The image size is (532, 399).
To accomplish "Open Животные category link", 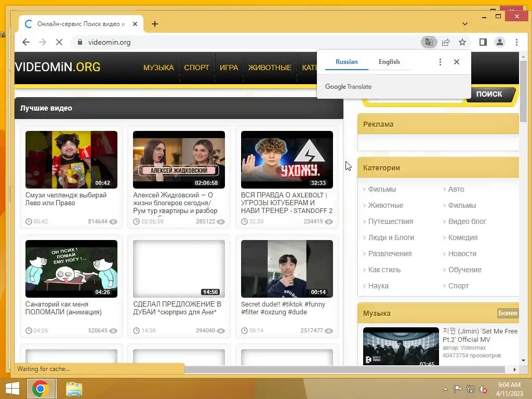I will click(386, 205).
